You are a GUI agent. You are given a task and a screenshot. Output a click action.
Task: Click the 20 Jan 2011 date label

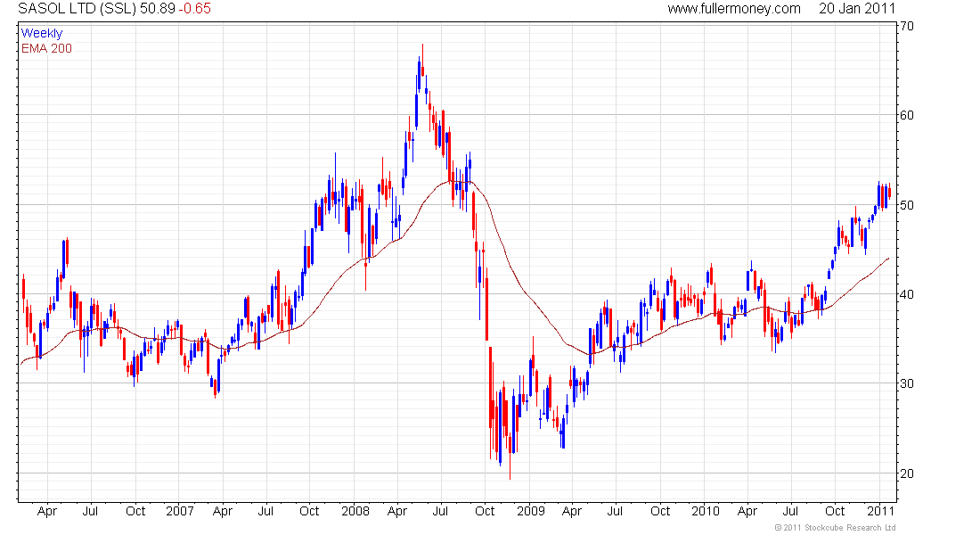pyautogui.click(x=857, y=9)
